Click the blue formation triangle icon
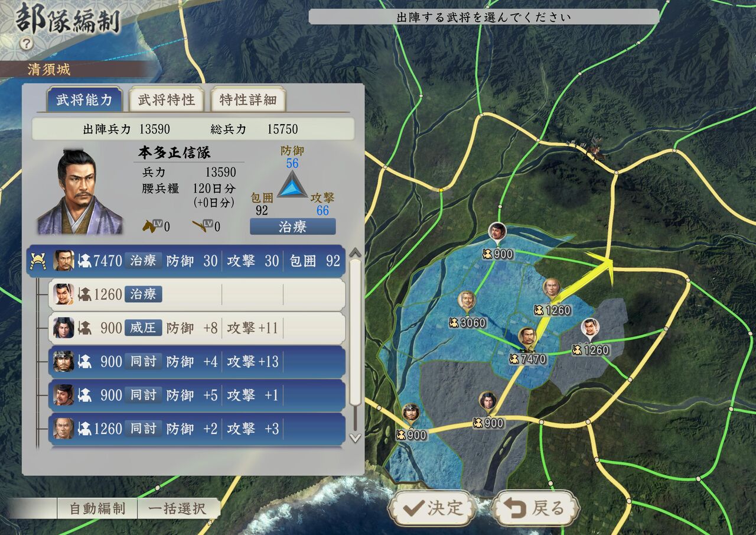Image resolution: width=756 pixels, height=535 pixels. [293, 184]
